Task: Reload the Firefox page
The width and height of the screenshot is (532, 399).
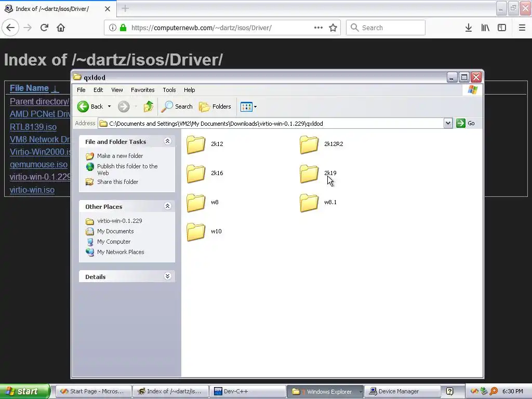Action: tap(44, 28)
